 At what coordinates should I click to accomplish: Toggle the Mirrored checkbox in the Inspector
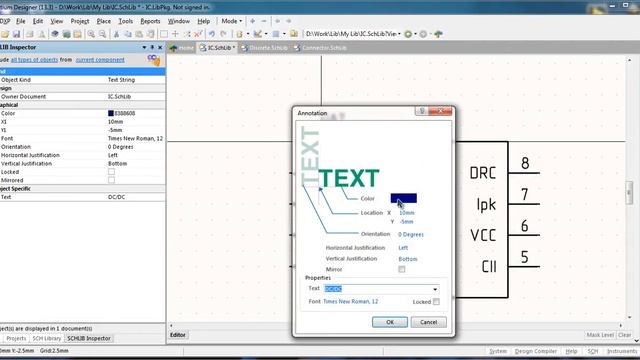[111, 180]
